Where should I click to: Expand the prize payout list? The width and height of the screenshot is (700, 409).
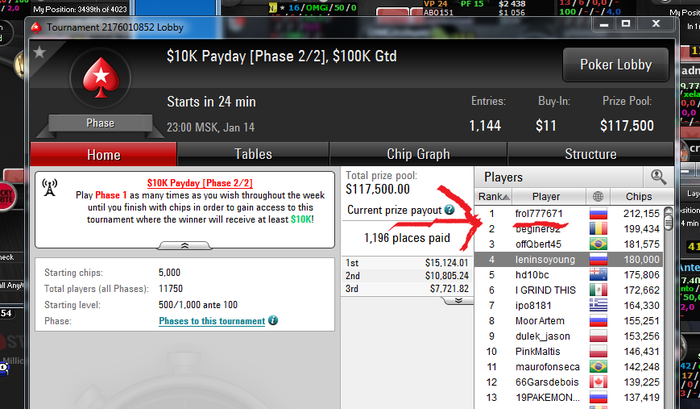coord(458,300)
